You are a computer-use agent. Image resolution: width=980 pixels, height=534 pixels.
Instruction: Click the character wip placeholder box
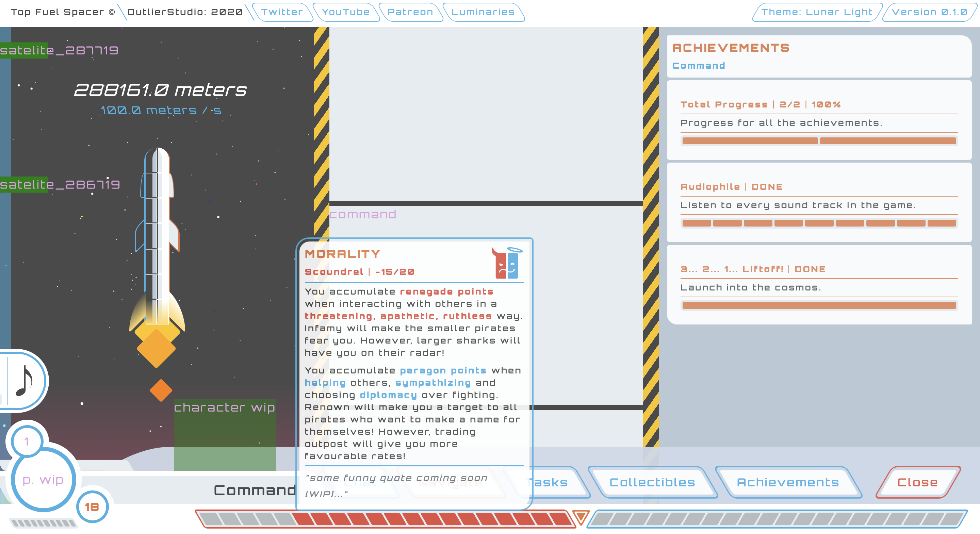tap(225, 435)
